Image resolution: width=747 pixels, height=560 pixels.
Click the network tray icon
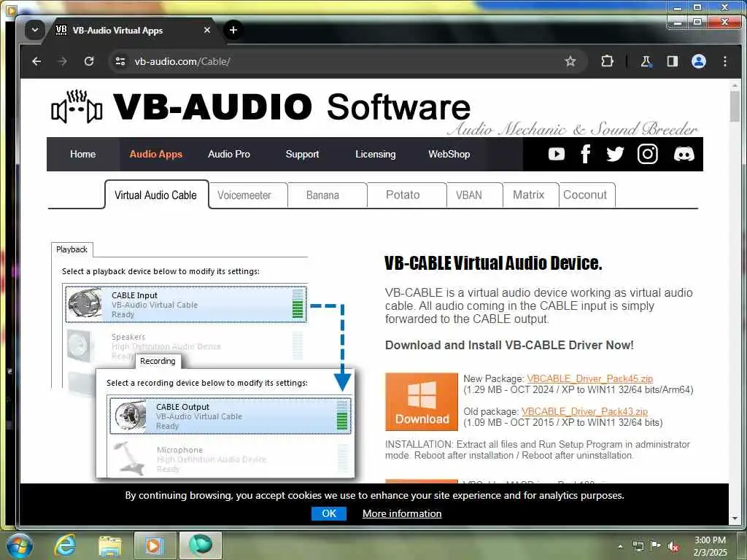[638, 546]
